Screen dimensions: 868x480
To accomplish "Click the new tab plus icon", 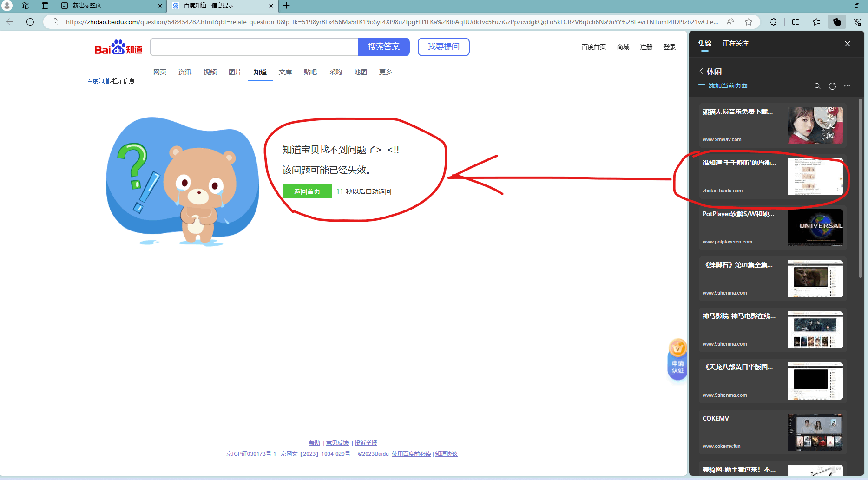I will point(287,6).
